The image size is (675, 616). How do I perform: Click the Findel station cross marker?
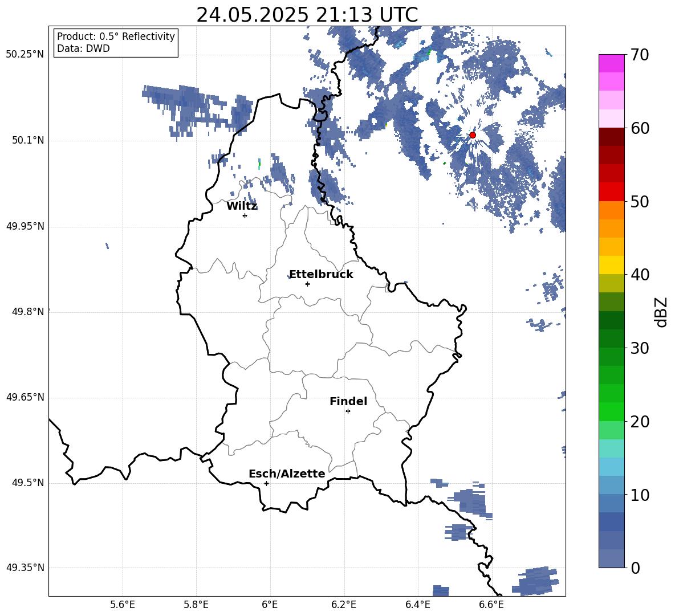(348, 411)
